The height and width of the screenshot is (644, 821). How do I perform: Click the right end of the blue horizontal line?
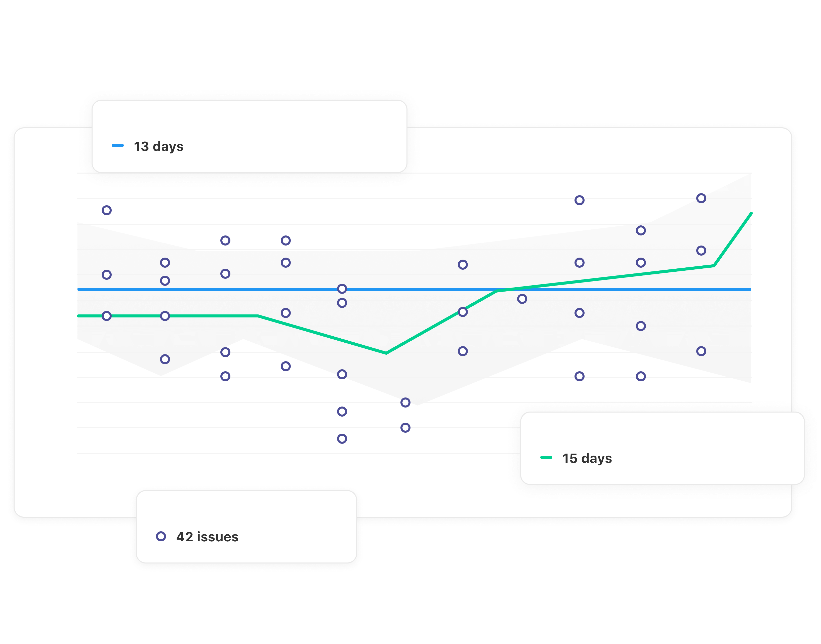click(750, 289)
